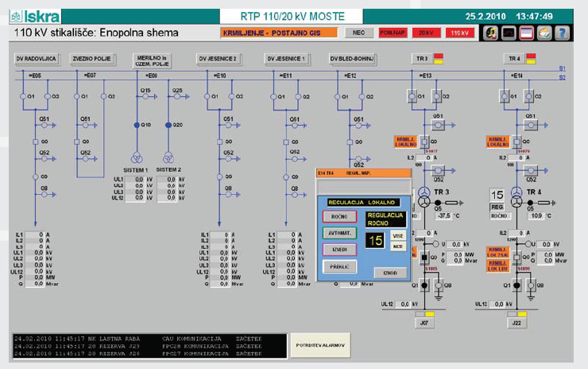Switch to the 20 kV view
Image resolution: width=588 pixels, height=369 pixels.
click(426, 33)
